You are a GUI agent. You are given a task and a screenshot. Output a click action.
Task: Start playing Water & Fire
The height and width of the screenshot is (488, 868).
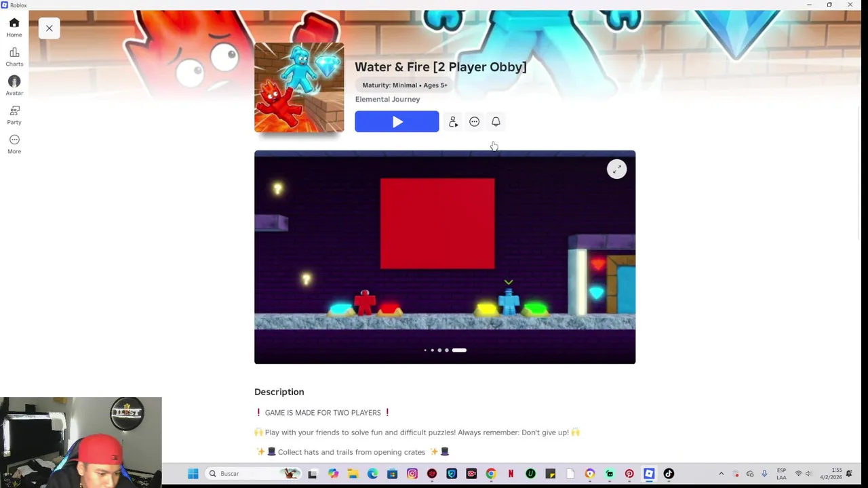tap(397, 121)
